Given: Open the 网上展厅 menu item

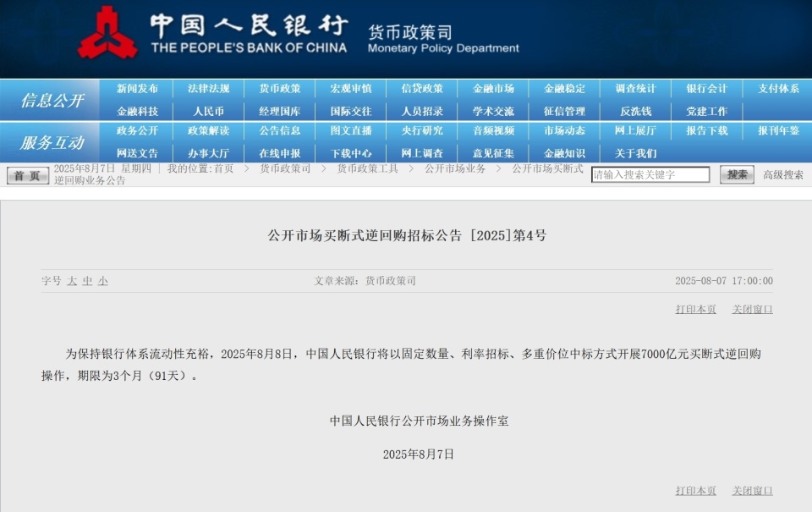Looking at the screenshot, I should (x=634, y=131).
